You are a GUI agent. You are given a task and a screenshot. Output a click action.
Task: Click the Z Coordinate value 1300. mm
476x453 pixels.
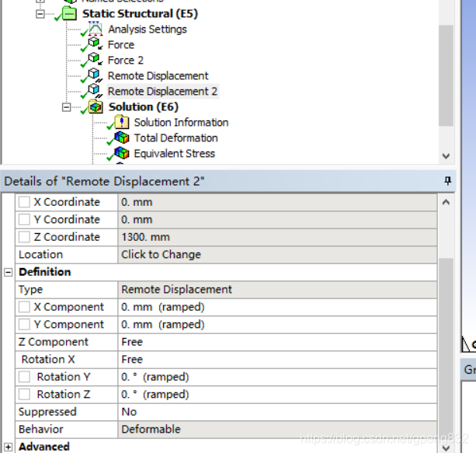(277, 237)
